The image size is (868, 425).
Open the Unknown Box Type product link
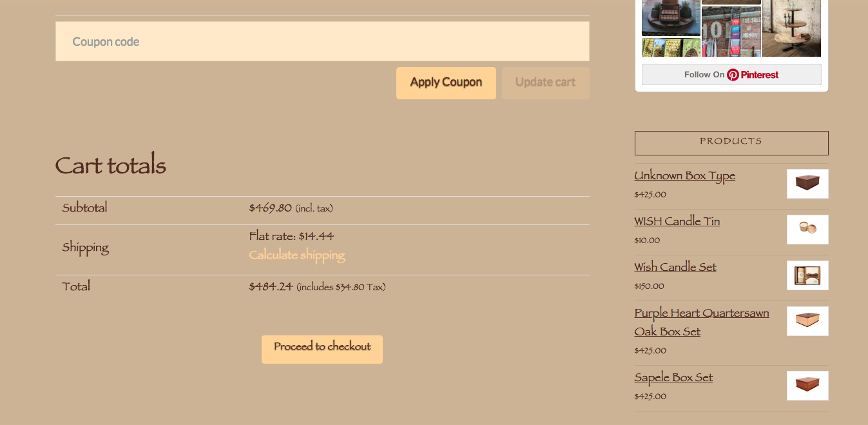tap(684, 176)
